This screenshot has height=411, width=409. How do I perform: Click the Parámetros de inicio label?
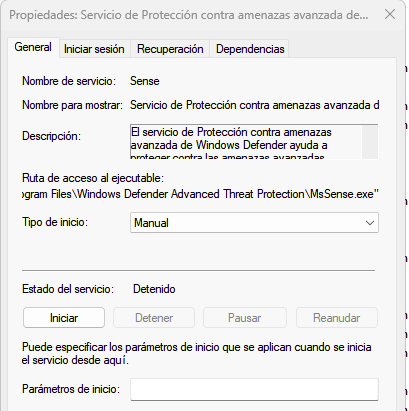(x=71, y=389)
